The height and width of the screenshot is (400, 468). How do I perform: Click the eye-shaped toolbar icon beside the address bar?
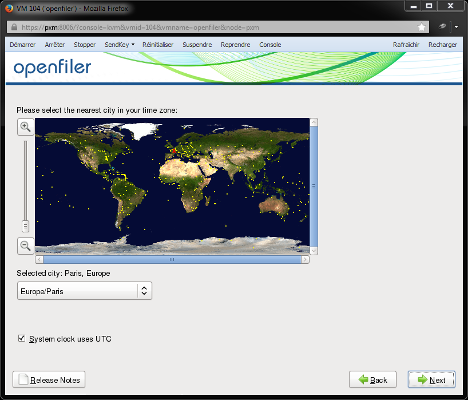click(x=442, y=26)
